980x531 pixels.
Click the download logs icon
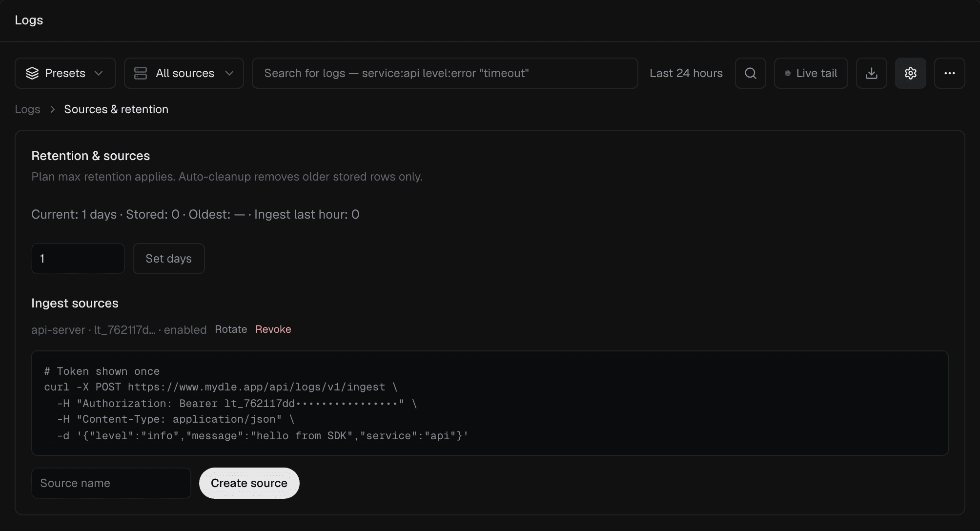pos(872,73)
